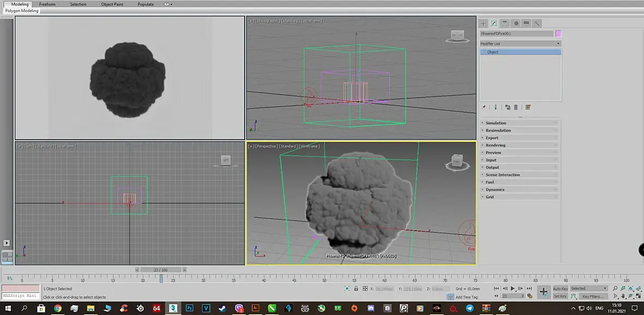Remove modifier with the trash icon
The height and width of the screenshot is (315, 644).
(x=516, y=108)
